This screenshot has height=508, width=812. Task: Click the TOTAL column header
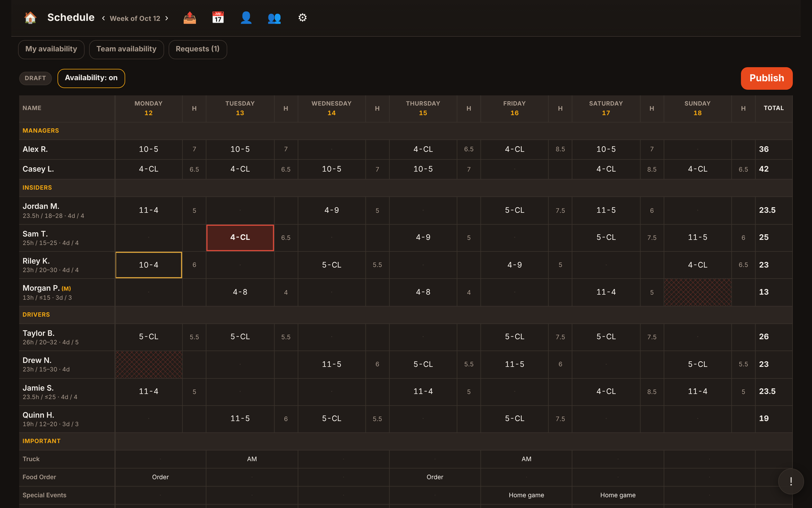point(774,108)
